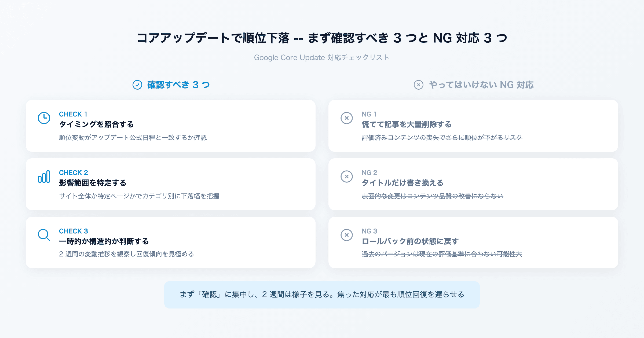This screenshot has width=644, height=338.
Task: Click the checkmark icon beside 確認すべき 3 つ
Action: [137, 85]
